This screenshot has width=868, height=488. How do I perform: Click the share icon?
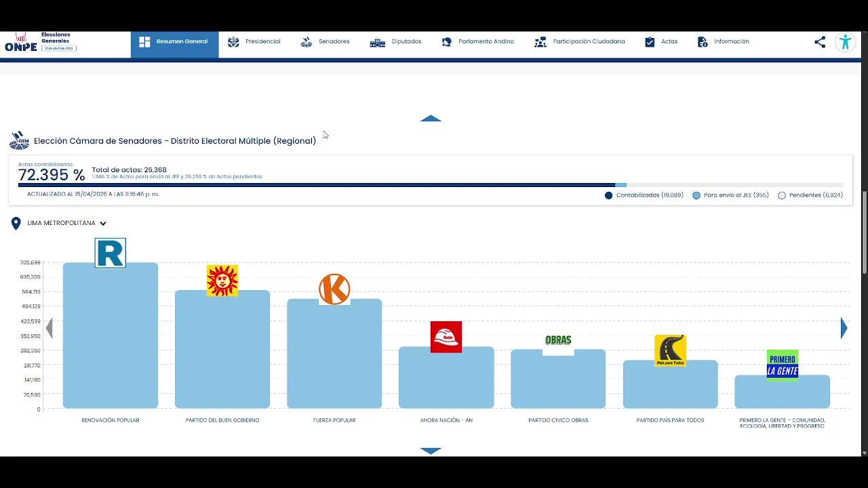pyautogui.click(x=820, y=42)
